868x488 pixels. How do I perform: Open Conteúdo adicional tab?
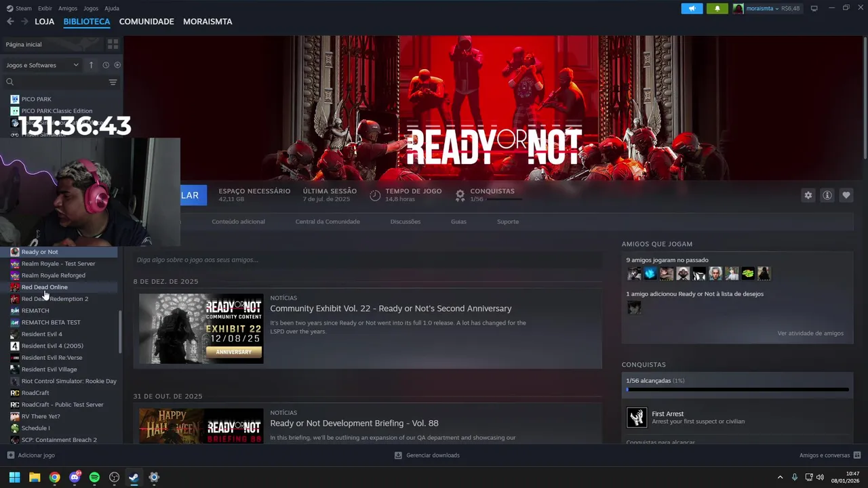[238, 222]
